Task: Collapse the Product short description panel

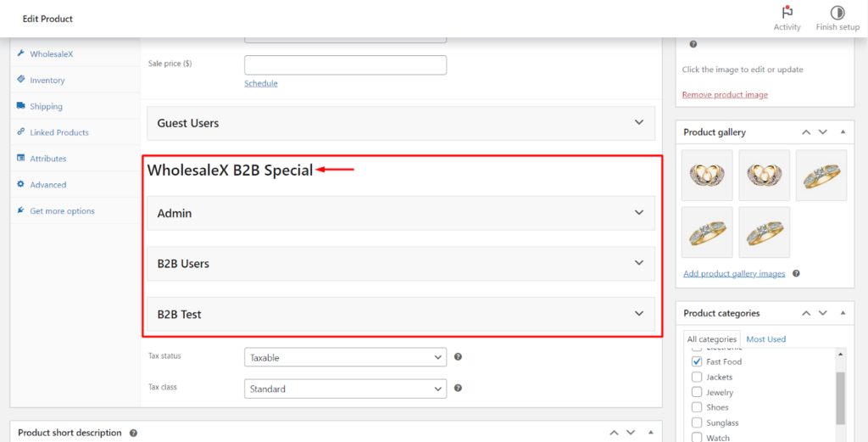Action: pyautogui.click(x=651, y=433)
